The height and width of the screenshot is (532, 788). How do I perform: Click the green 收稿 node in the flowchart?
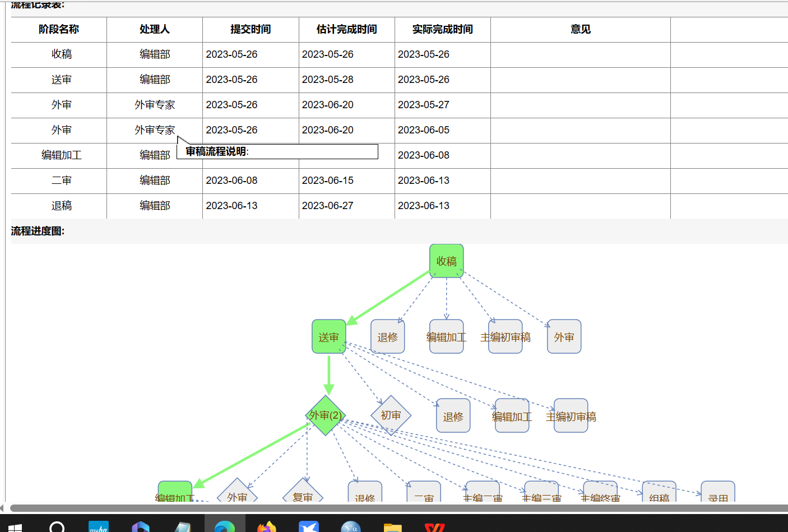tap(446, 261)
